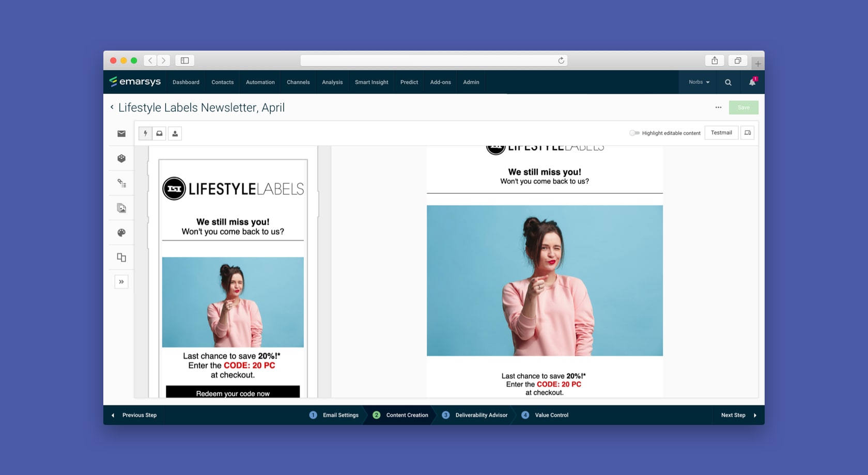Go to the Deliverability Advisor step
The width and height of the screenshot is (868, 475).
coord(481,415)
